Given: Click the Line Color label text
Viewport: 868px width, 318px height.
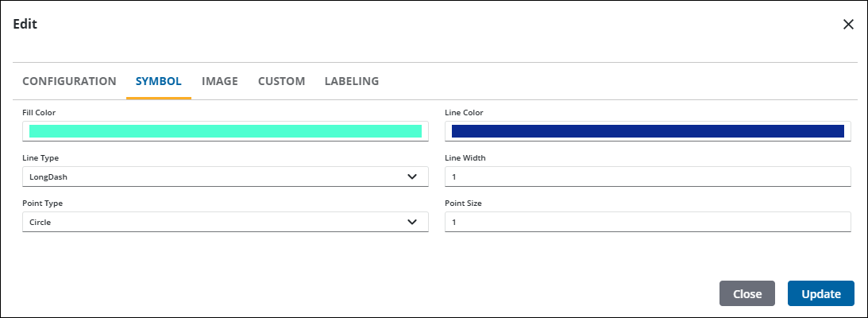Looking at the screenshot, I should tap(464, 113).
